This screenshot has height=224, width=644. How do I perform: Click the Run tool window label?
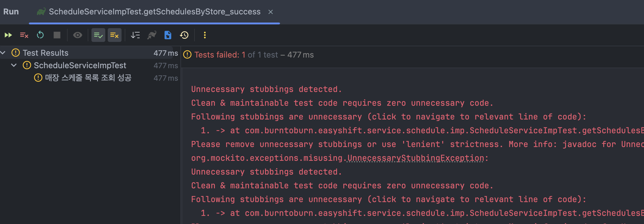point(11,12)
